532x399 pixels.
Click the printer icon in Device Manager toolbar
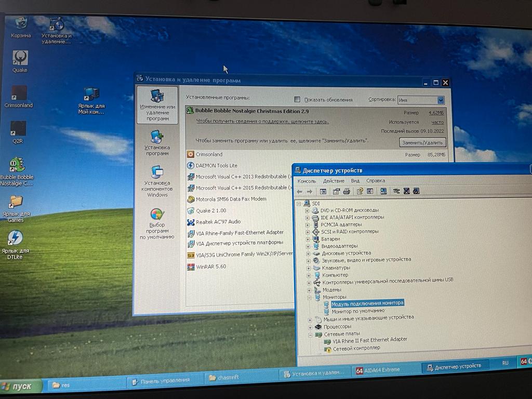[x=347, y=191]
